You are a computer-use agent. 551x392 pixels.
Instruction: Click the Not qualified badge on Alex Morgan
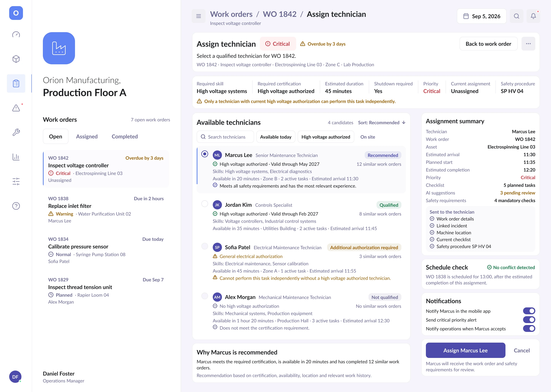pyautogui.click(x=385, y=297)
